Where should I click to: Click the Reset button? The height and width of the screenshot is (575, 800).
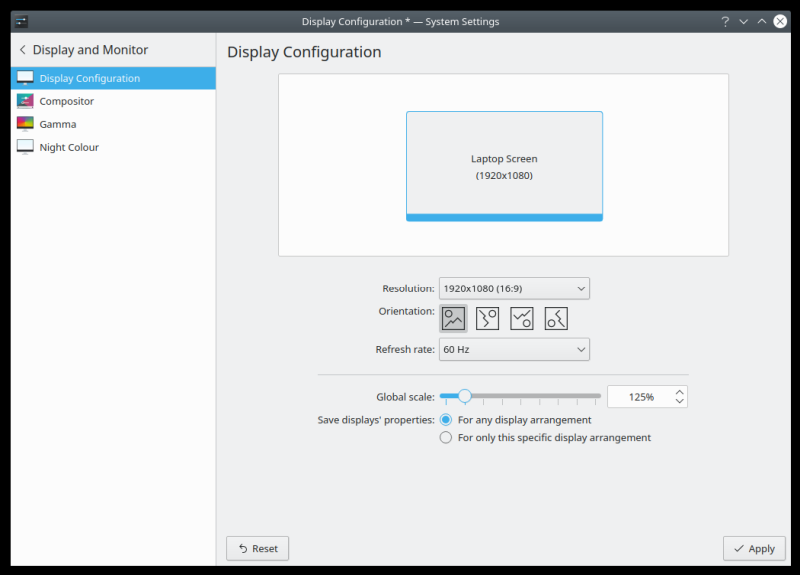[x=258, y=548]
